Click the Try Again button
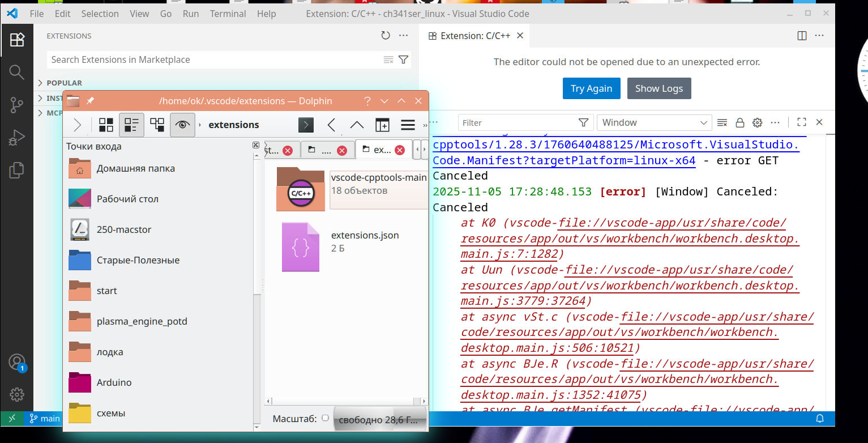Screen dimensions: 868x443 pos(591,88)
